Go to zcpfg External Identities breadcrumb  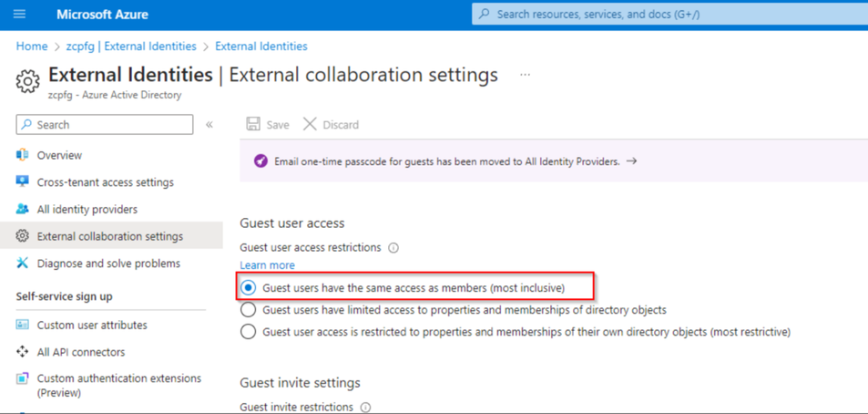tap(131, 47)
